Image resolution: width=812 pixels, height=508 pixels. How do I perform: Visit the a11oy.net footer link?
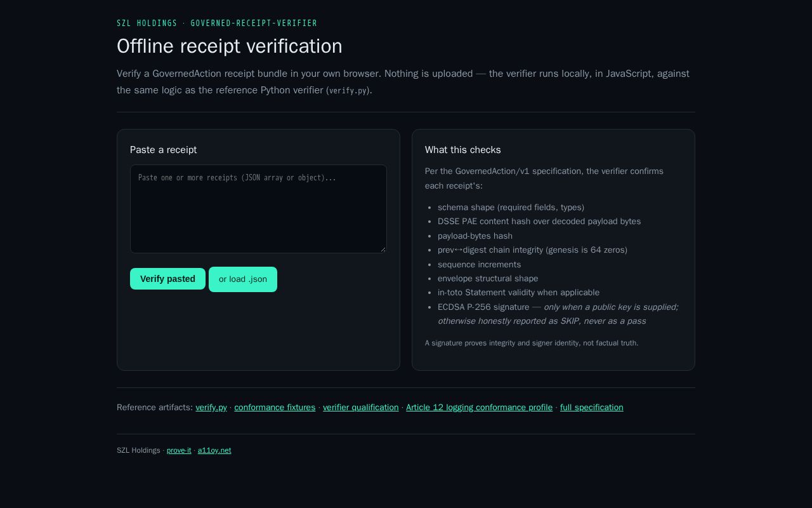[214, 450]
